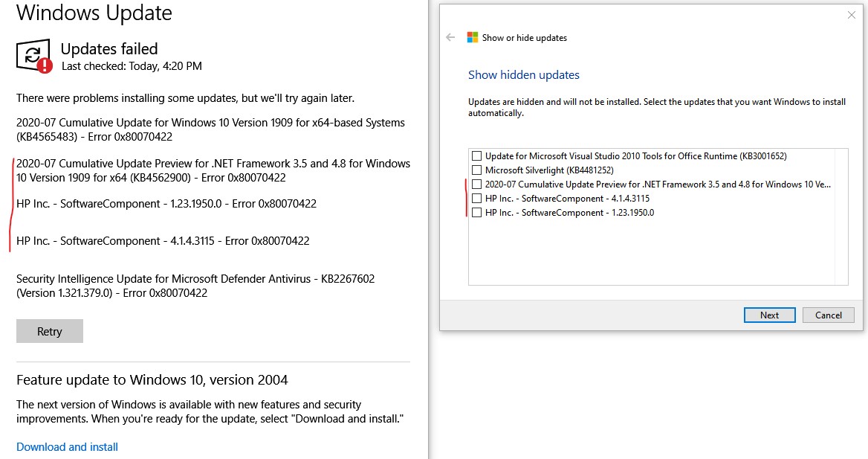Viewport: 868px width, 459px height.
Task: Click the Updates failed status icon
Action: point(34,56)
